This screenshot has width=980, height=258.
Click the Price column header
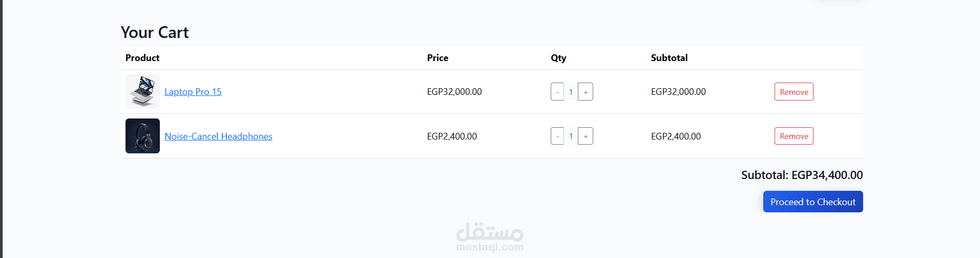(x=437, y=58)
